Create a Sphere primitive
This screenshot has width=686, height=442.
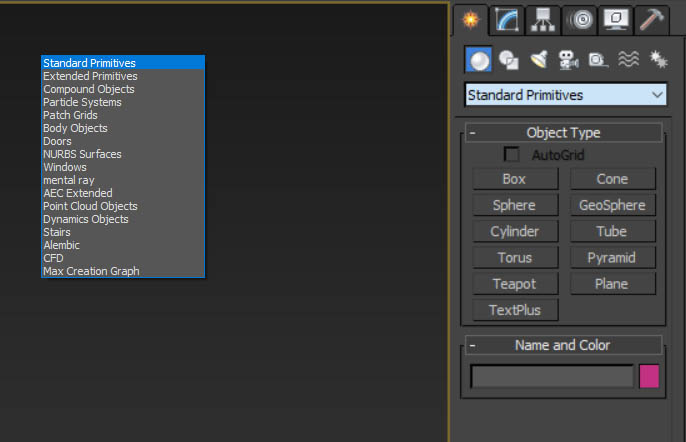[515, 205]
